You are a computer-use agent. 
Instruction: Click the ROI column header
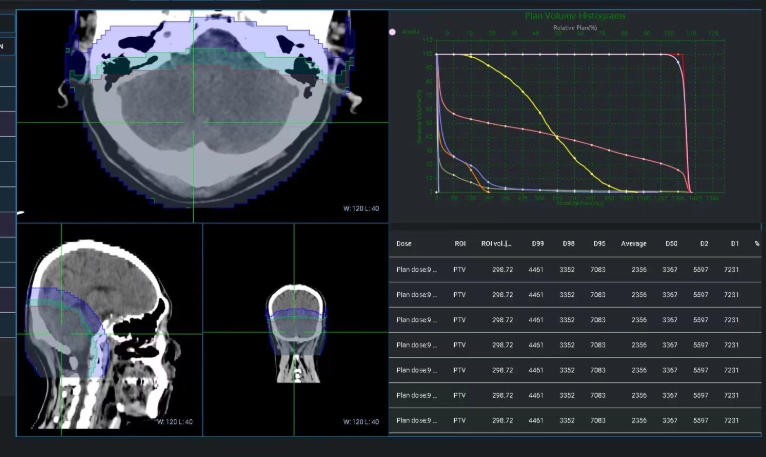(x=460, y=243)
